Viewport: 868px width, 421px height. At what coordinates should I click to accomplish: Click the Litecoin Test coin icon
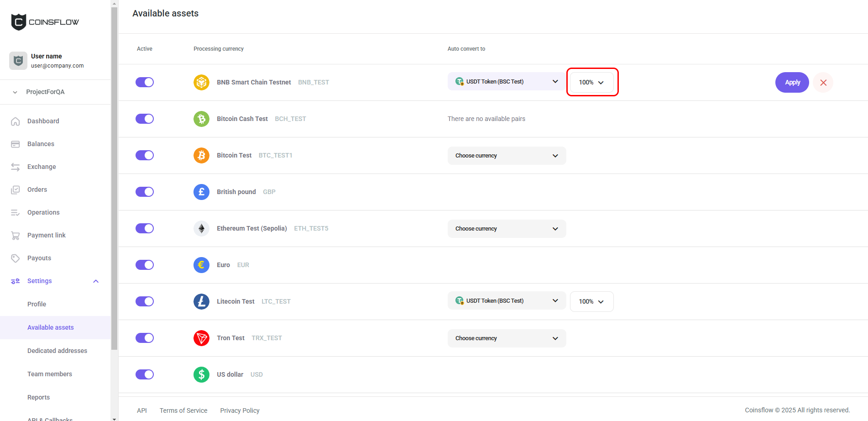(x=201, y=301)
